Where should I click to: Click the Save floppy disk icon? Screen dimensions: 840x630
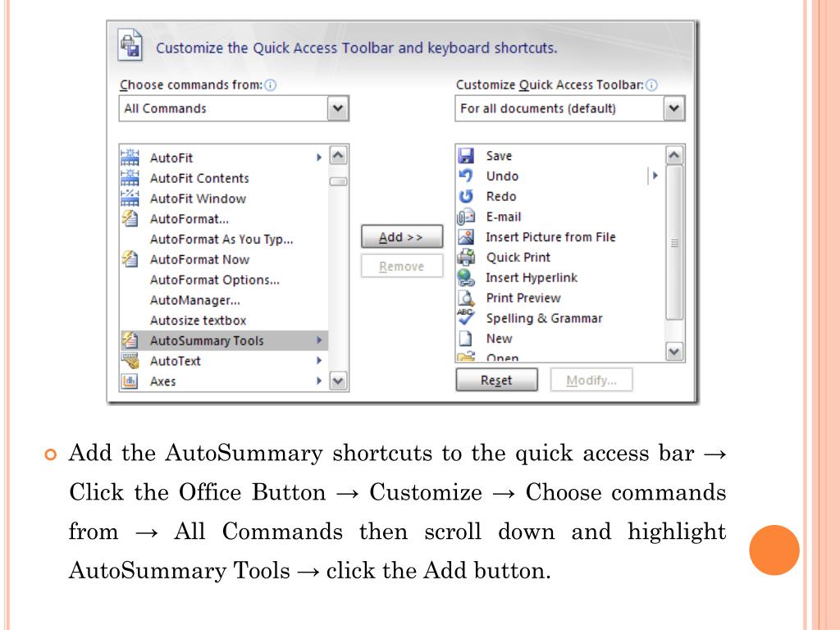click(x=466, y=156)
